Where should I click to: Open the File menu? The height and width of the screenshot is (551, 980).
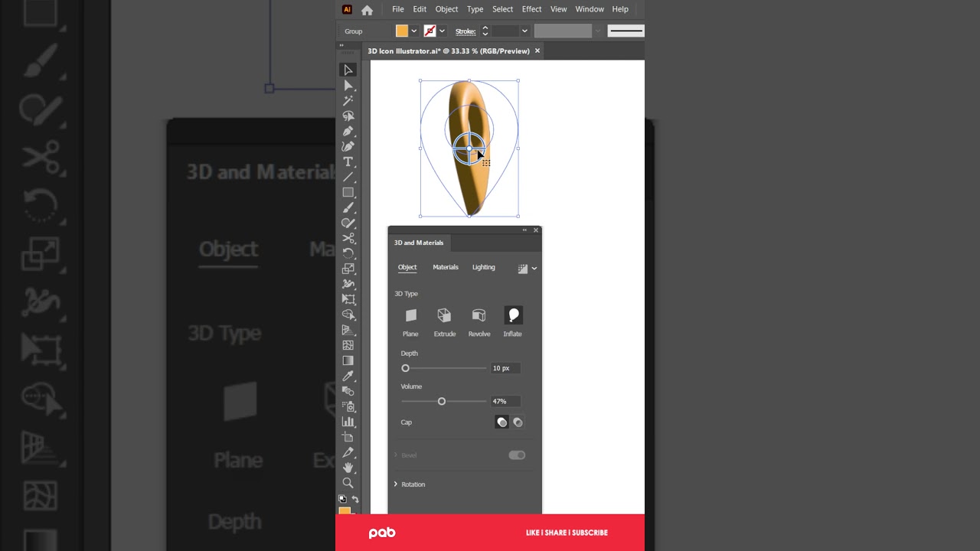(x=398, y=9)
